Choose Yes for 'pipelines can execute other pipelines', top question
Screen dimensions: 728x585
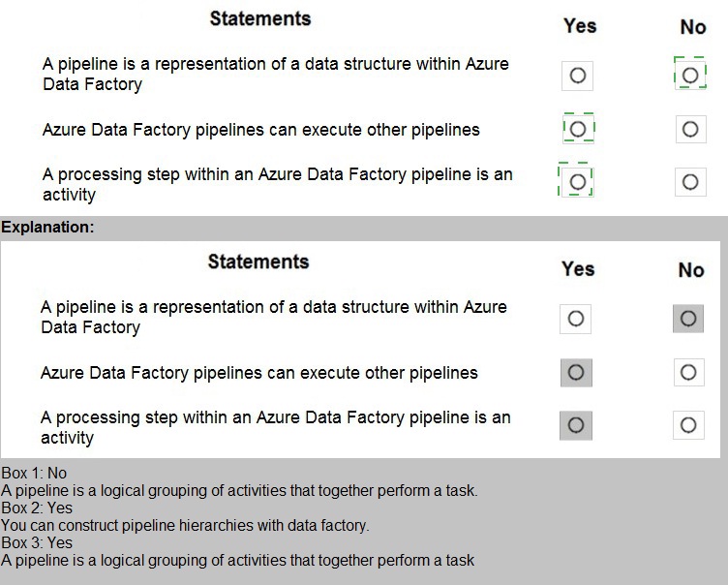[x=578, y=129]
